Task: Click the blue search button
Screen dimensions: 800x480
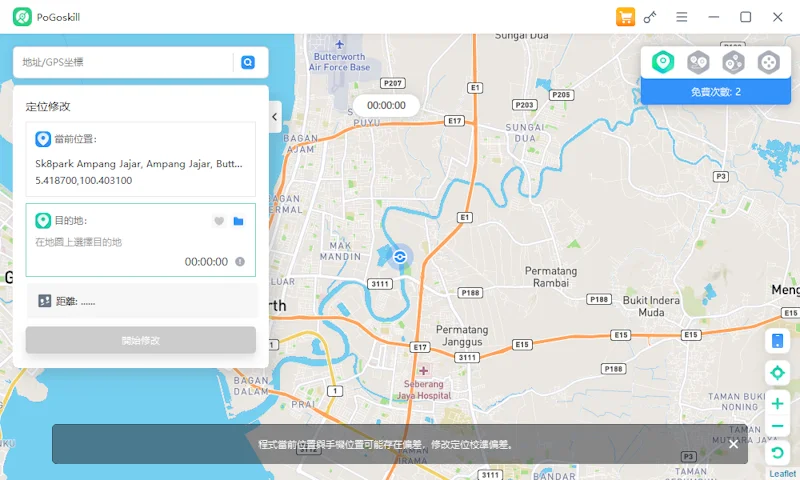Action: tap(248, 62)
